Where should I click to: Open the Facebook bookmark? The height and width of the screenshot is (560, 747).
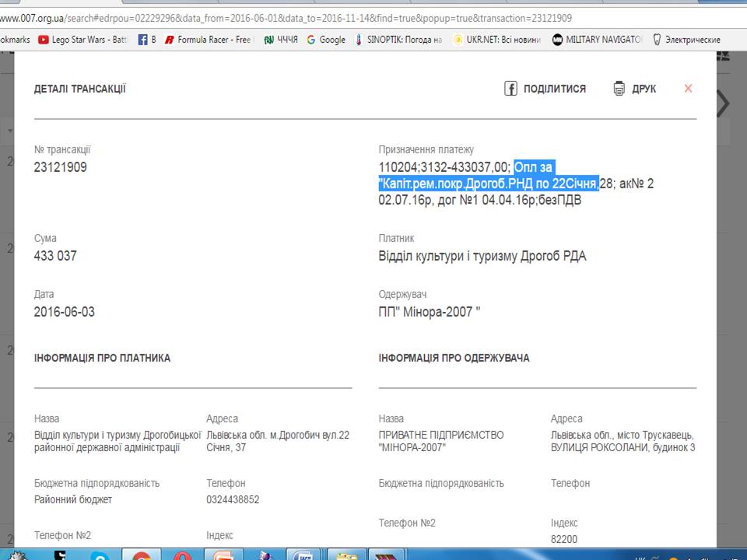(146, 40)
